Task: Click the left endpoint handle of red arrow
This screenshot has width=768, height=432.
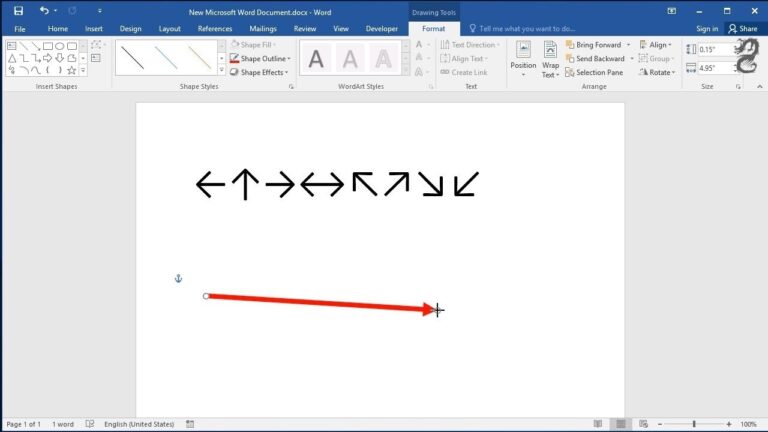Action: coord(206,296)
